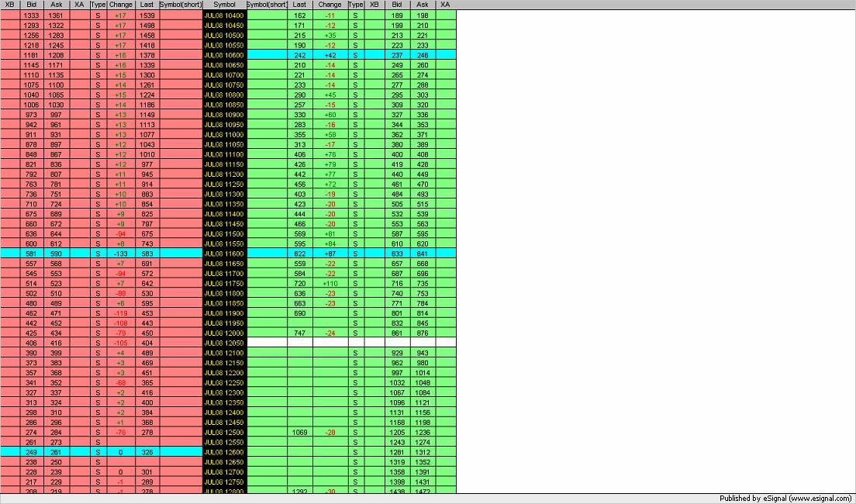Pick the JUL08 12600 symbol cell
This screenshot has height=504, width=856.
[224, 452]
